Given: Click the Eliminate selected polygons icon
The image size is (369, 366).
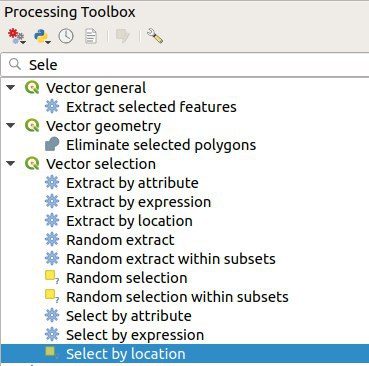Looking at the screenshot, I should coord(52,145).
